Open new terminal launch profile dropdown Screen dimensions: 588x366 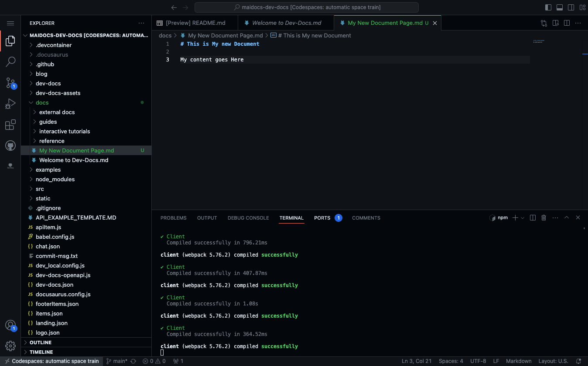[523, 218]
